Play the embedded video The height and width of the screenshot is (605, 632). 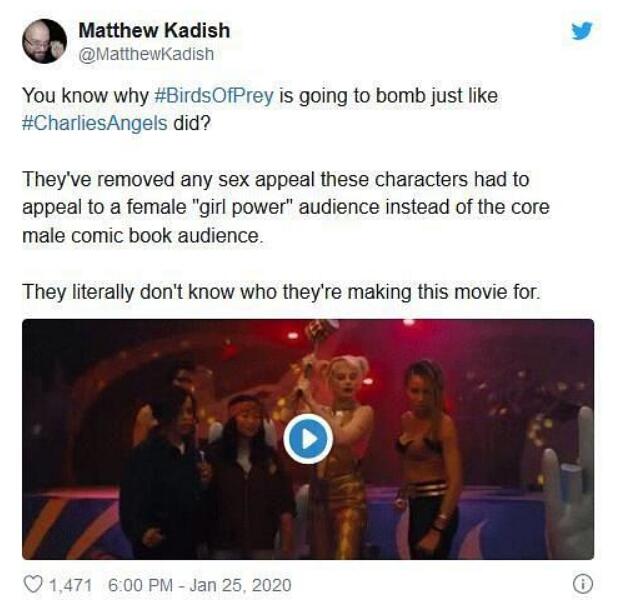tap(308, 439)
